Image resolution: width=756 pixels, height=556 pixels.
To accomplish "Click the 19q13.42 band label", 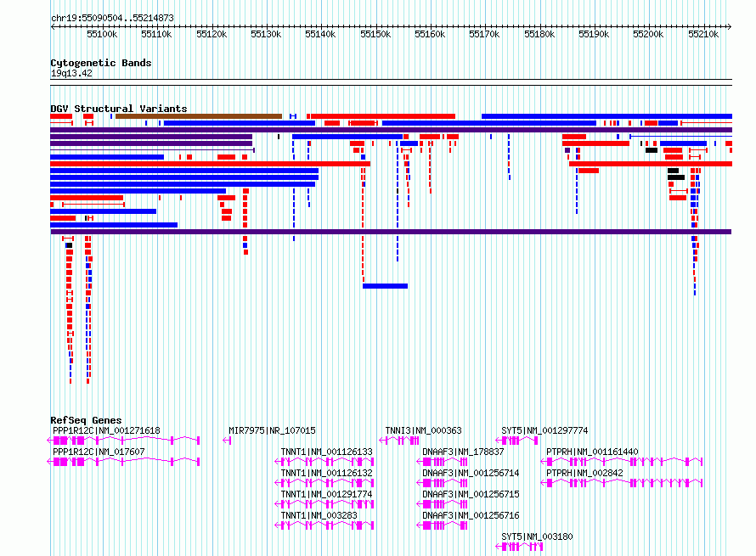I will (x=71, y=73).
